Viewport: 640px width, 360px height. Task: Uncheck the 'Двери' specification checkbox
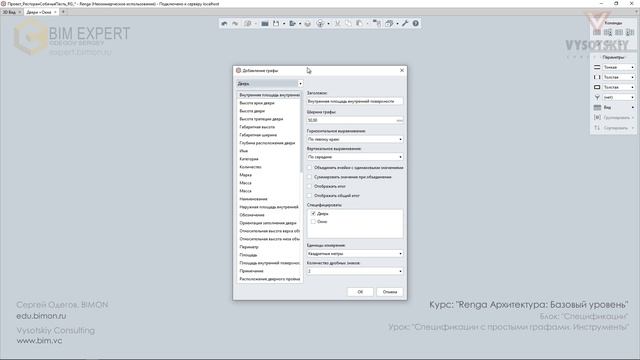313,213
